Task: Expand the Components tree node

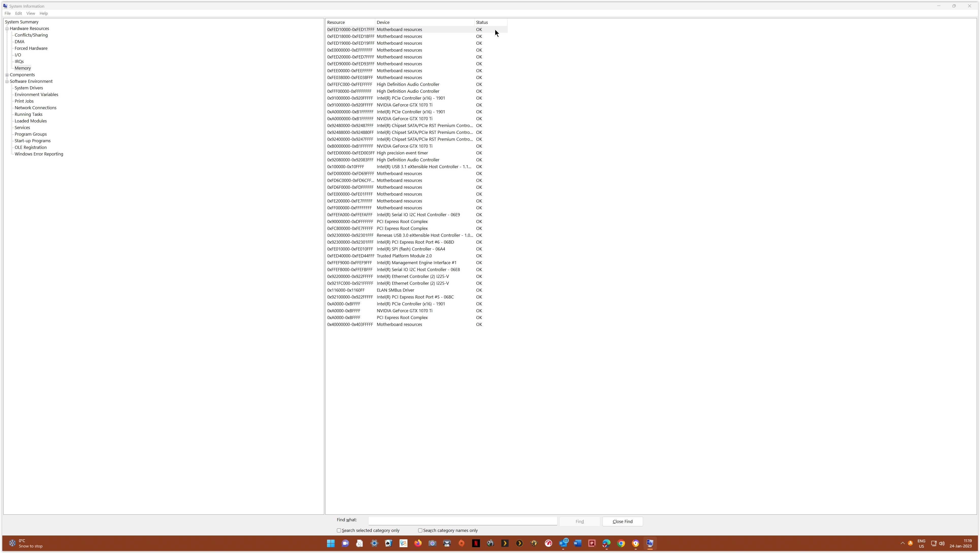Action: click(7, 75)
